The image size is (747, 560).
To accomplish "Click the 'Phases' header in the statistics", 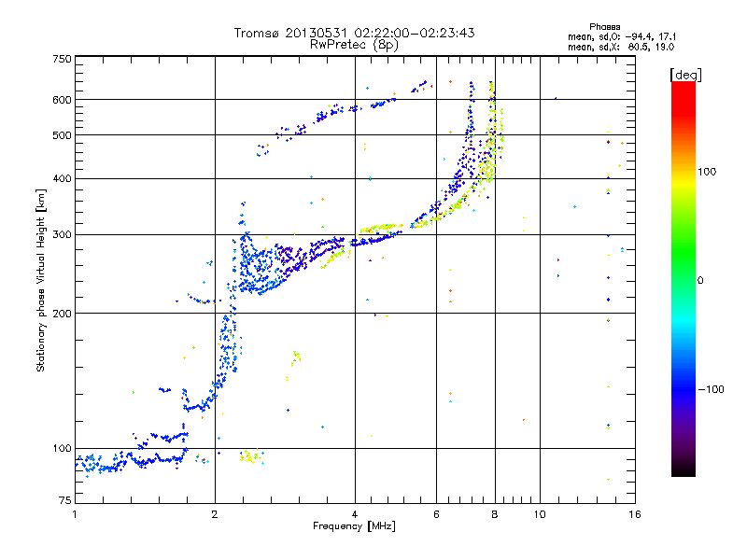I will (x=604, y=27).
